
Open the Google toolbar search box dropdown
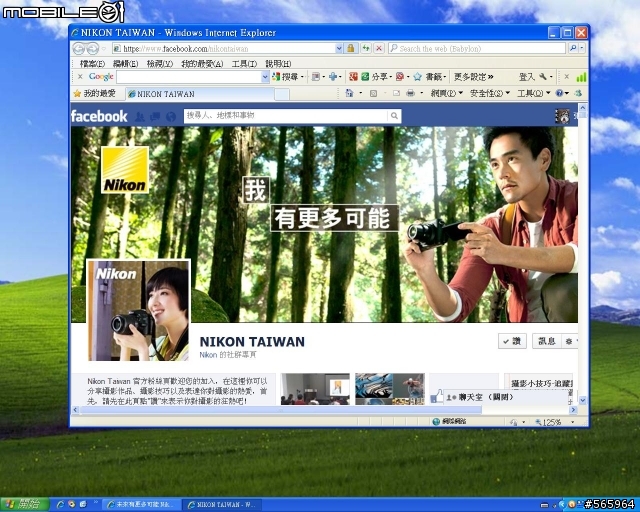(x=265, y=76)
